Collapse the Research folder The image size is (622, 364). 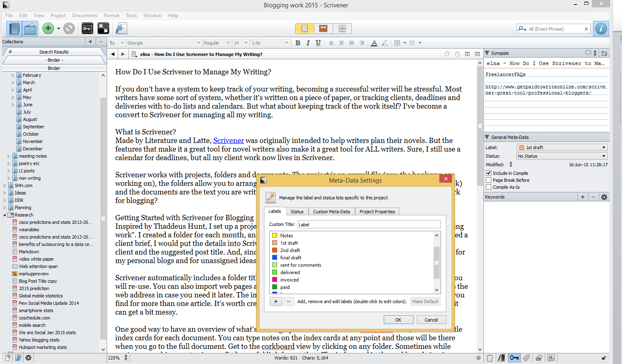pyautogui.click(x=4, y=215)
